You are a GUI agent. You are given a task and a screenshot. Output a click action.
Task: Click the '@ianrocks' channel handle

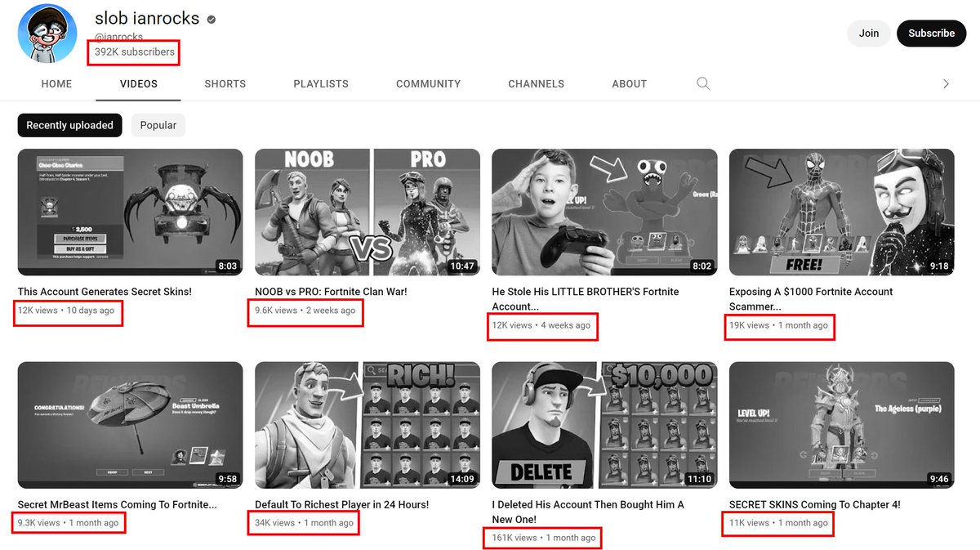pos(118,37)
